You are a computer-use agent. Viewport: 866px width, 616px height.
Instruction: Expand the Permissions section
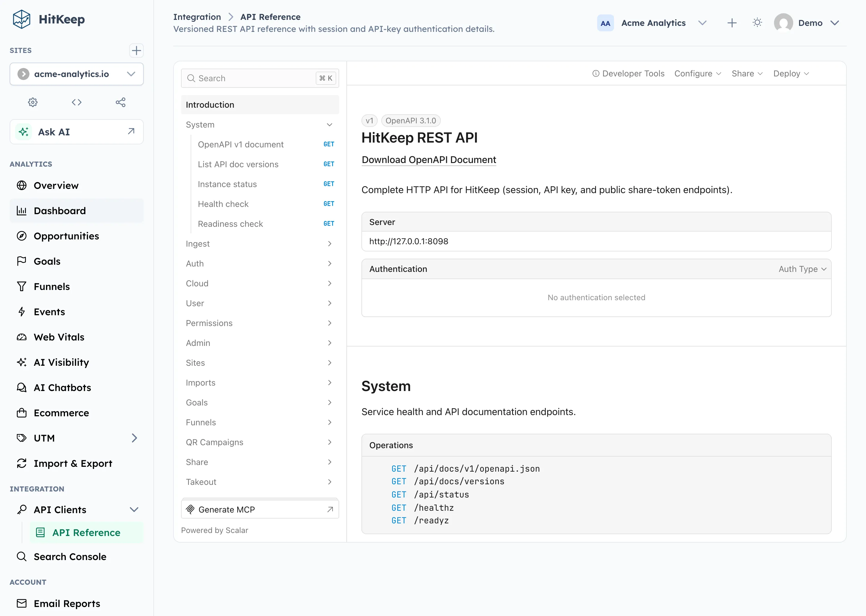260,323
